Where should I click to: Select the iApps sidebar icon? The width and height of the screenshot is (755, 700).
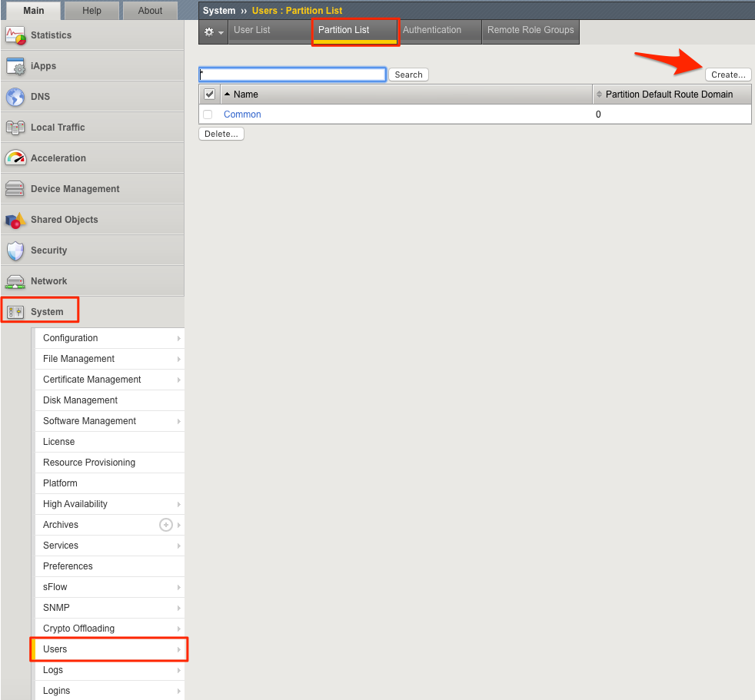tap(15, 66)
